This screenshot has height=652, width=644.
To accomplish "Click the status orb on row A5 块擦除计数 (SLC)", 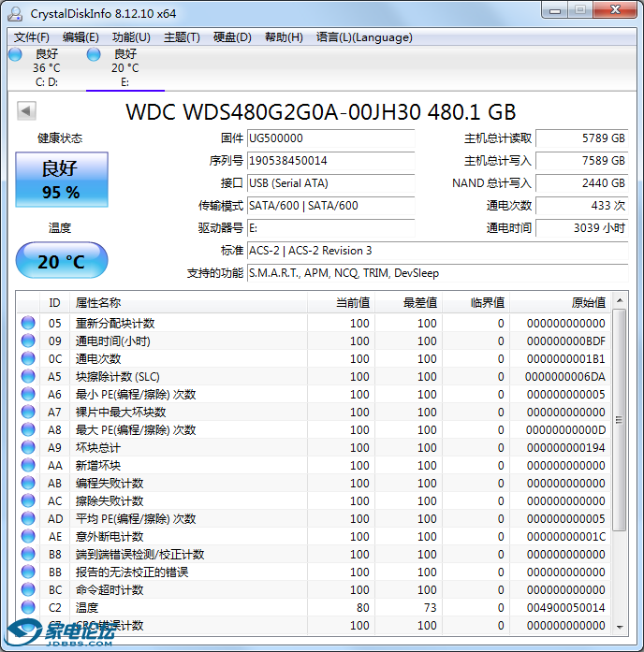I will (28, 376).
